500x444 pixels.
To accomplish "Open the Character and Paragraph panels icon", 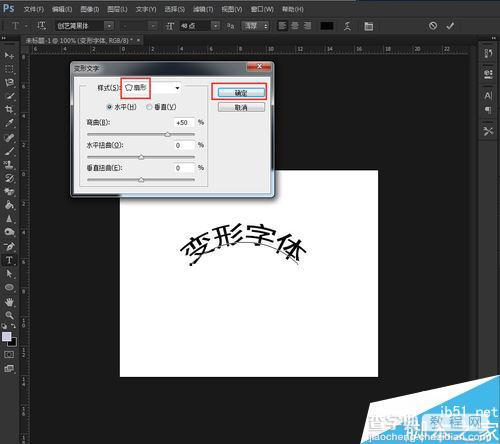I will coord(368,26).
